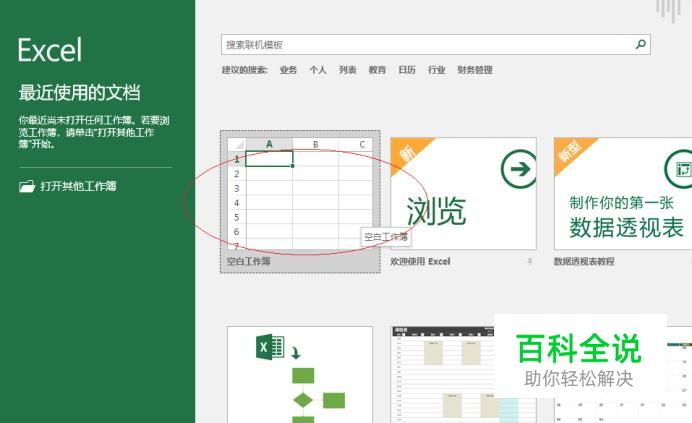Select suggested search 个人
Image resolution: width=692 pixels, height=423 pixels.
coord(318,70)
